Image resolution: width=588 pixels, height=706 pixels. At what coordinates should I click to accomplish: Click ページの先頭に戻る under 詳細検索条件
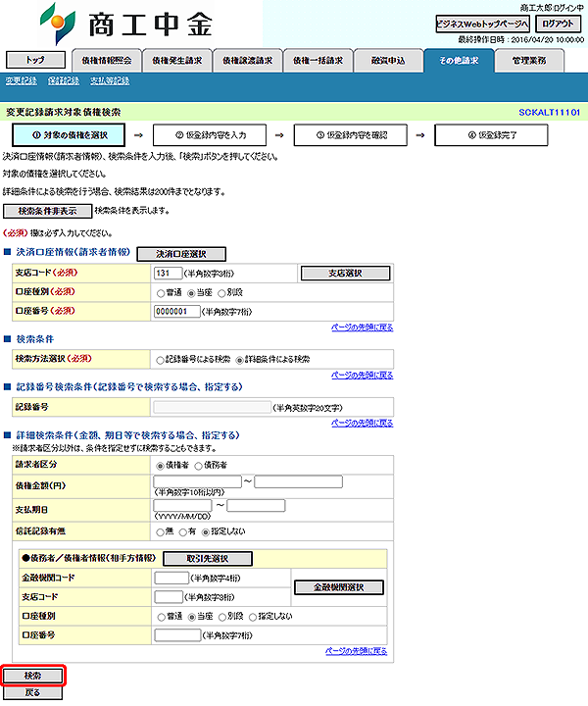357,651
